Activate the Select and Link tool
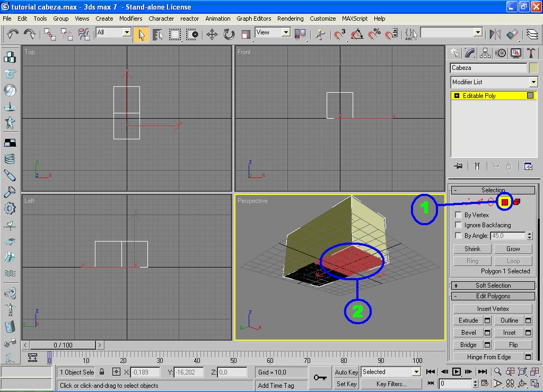Image resolution: width=543 pixels, height=392 pixels. pyautogui.click(x=49, y=34)
